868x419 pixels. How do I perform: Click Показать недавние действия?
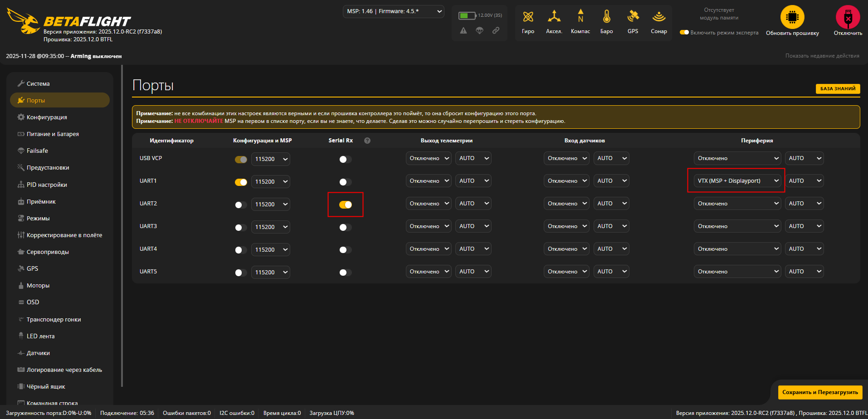pos(822,55)
